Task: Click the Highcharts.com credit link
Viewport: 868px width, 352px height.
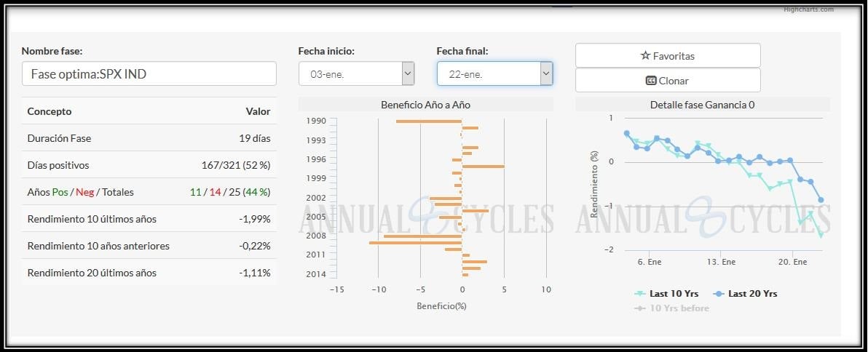Action: (808, 9)
